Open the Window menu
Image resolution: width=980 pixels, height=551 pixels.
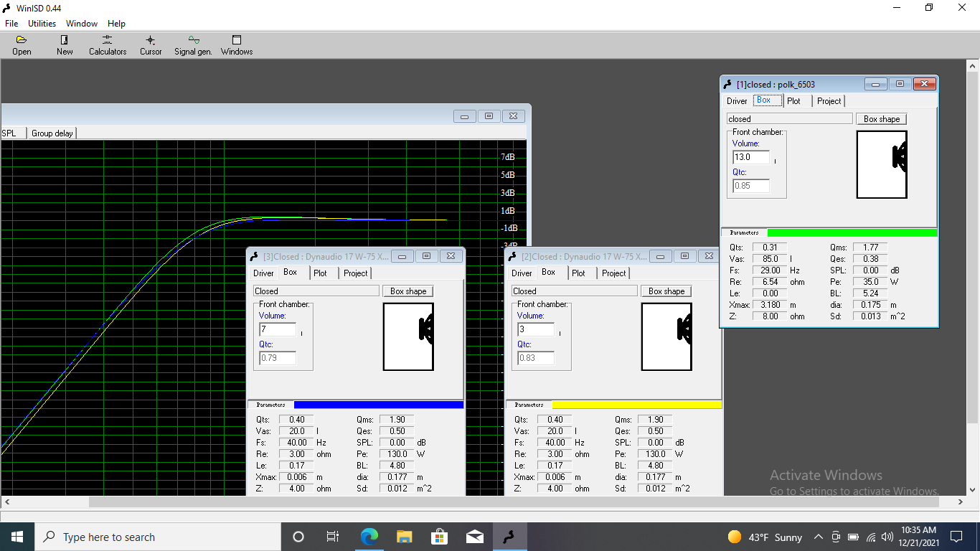82,23
